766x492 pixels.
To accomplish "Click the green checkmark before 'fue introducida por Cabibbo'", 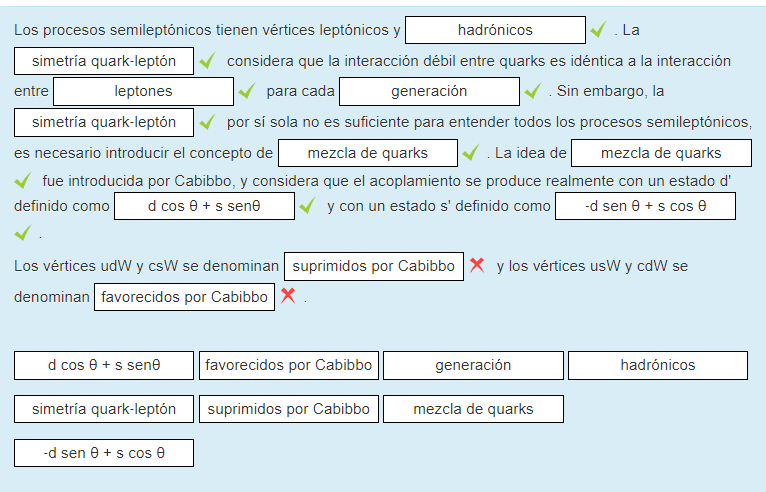I will [23, 181].
